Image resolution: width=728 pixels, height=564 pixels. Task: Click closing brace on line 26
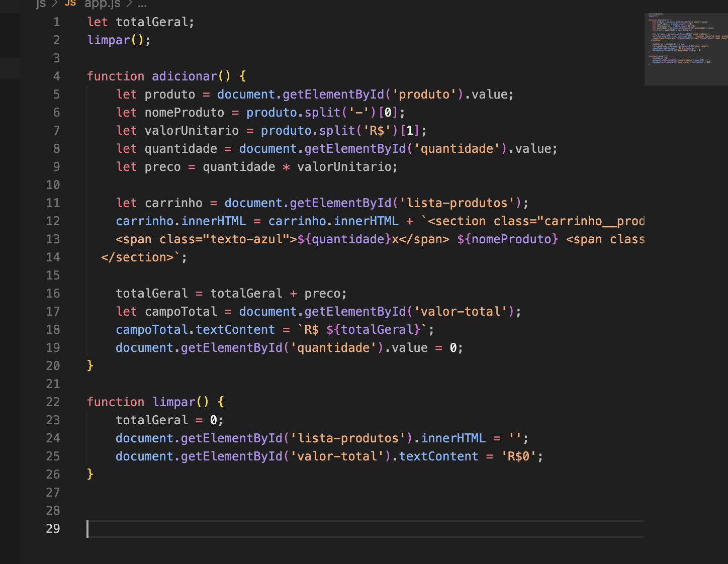pyautogui.click(x=90, y=475)
